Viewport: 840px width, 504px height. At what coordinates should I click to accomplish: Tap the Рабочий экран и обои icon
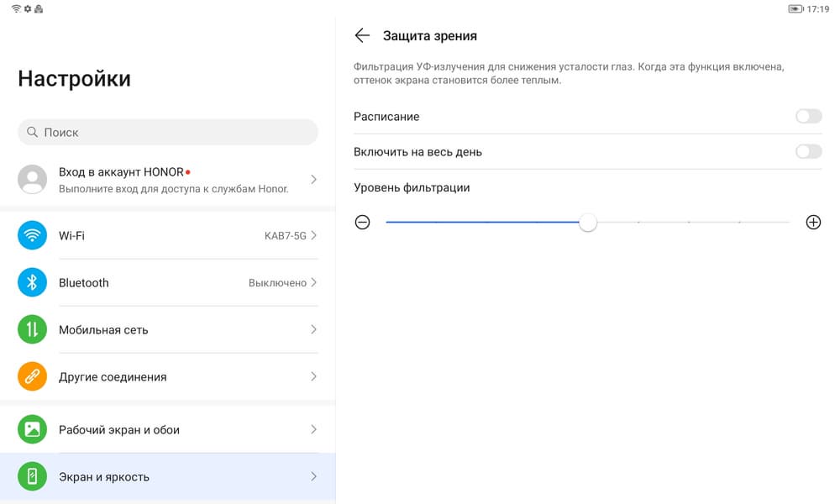coord(32,430)
